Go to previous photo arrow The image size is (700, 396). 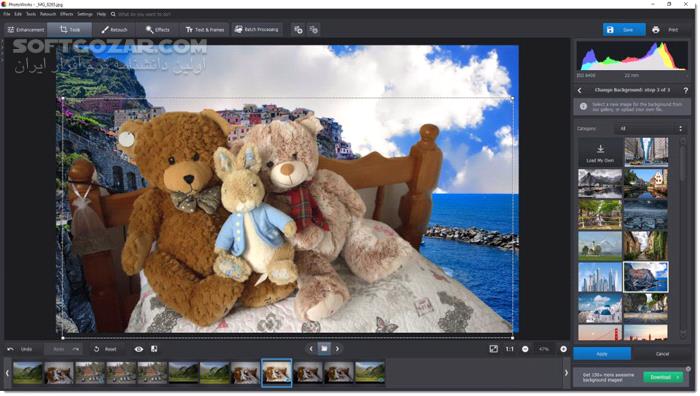pos(311,349)
